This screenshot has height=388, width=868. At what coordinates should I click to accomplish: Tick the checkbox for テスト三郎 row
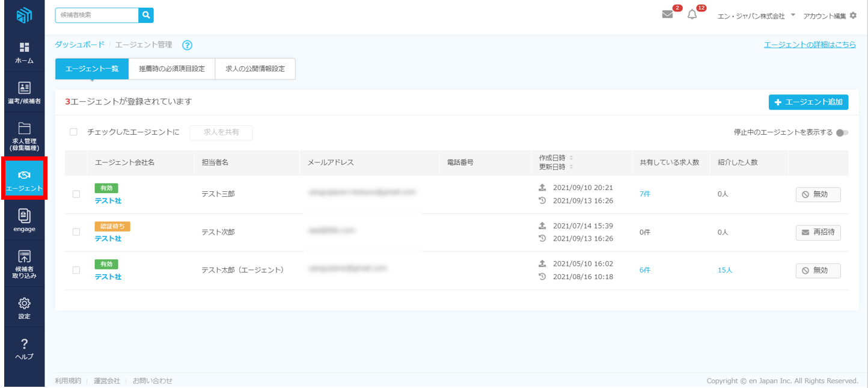click(76, 194)
